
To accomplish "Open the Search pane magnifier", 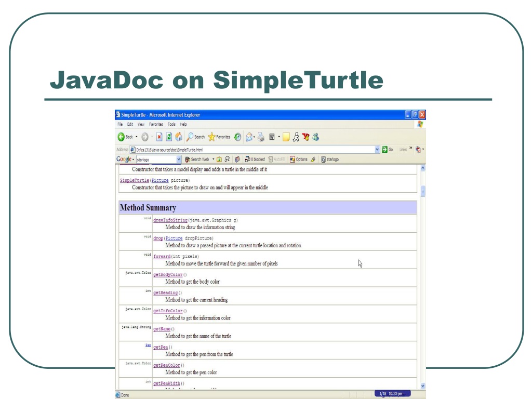I will (195, 137).
